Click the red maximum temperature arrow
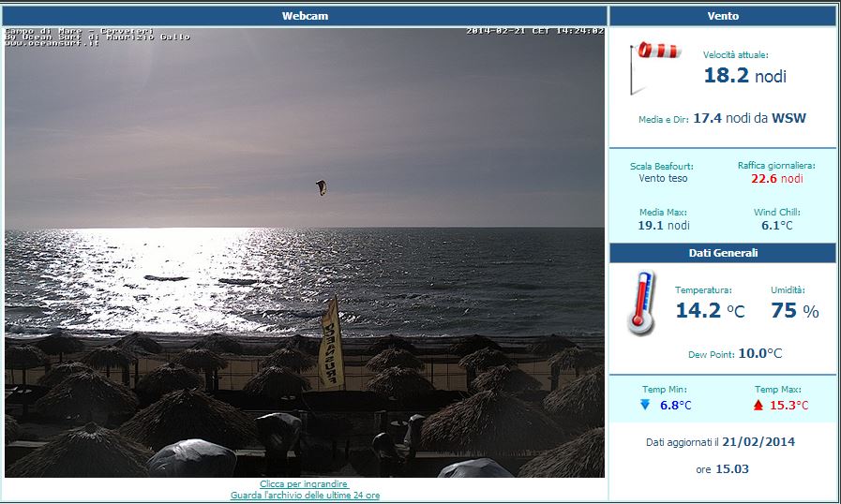The width and height of the screenshot is (841, 504). [758, 405]
